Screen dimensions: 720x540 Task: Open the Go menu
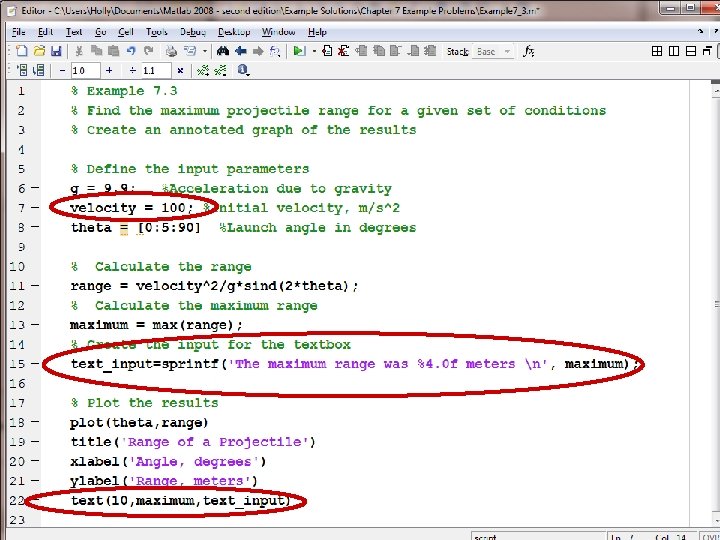(x=101, y=32)
